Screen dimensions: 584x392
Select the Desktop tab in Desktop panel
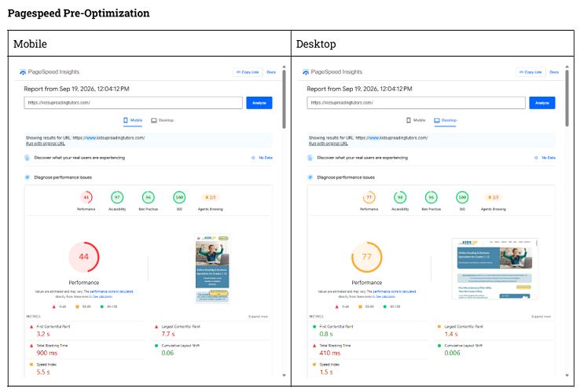445,120
